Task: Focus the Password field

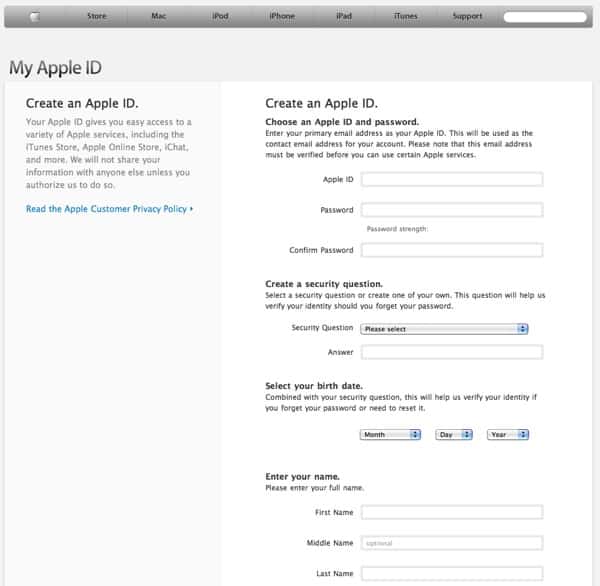Action: click(x=452, y=210)
